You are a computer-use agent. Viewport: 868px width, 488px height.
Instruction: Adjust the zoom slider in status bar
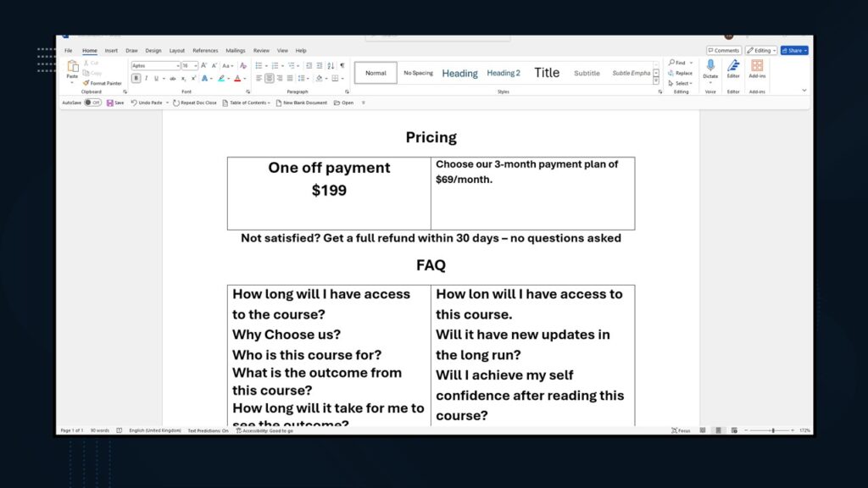772,430
